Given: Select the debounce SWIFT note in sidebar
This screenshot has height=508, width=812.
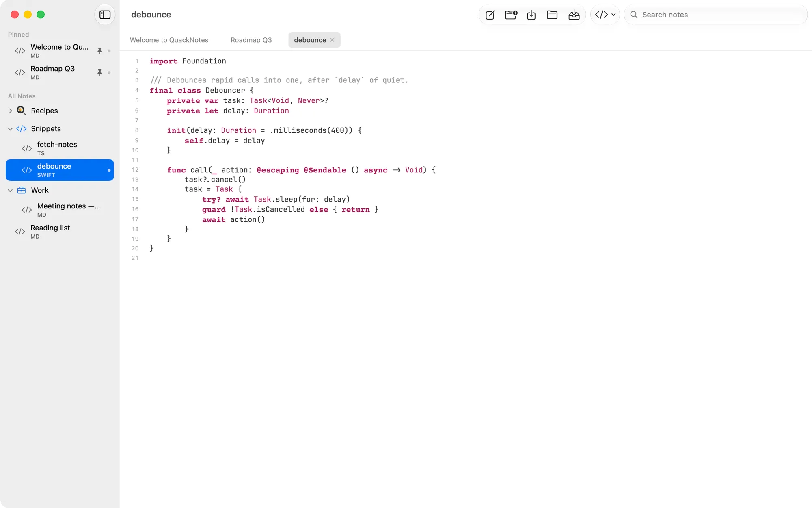Looking at the screenshot, I should (x=60, y=170).
